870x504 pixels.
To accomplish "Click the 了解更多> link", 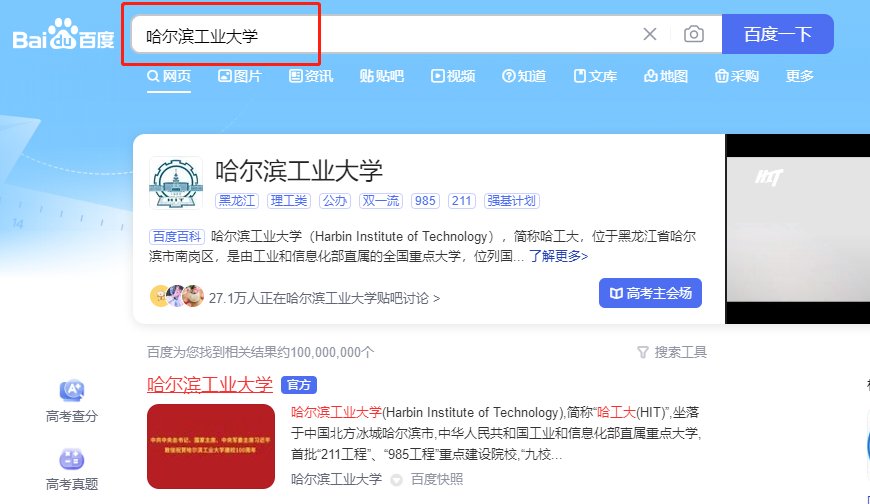I will 558,256.
